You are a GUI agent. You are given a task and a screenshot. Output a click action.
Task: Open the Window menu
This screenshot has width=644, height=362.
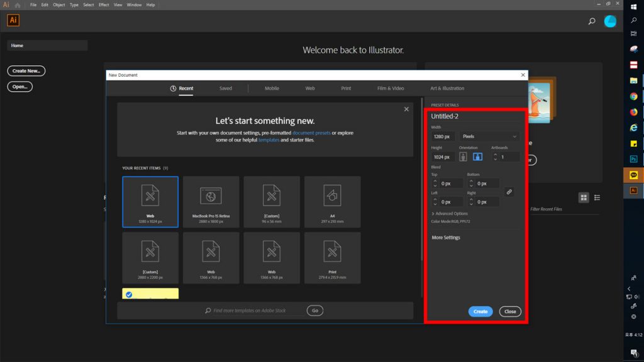tap(134, 5)
